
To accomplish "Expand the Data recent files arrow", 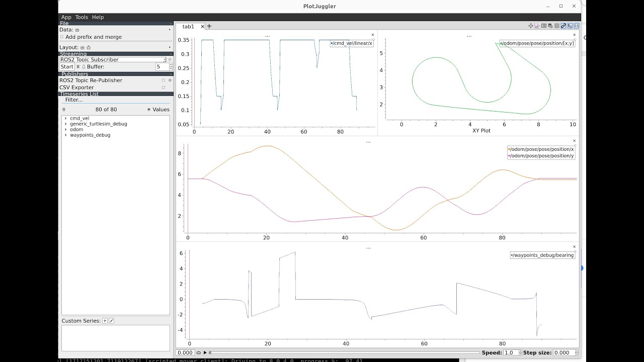I will coord(170,30).
